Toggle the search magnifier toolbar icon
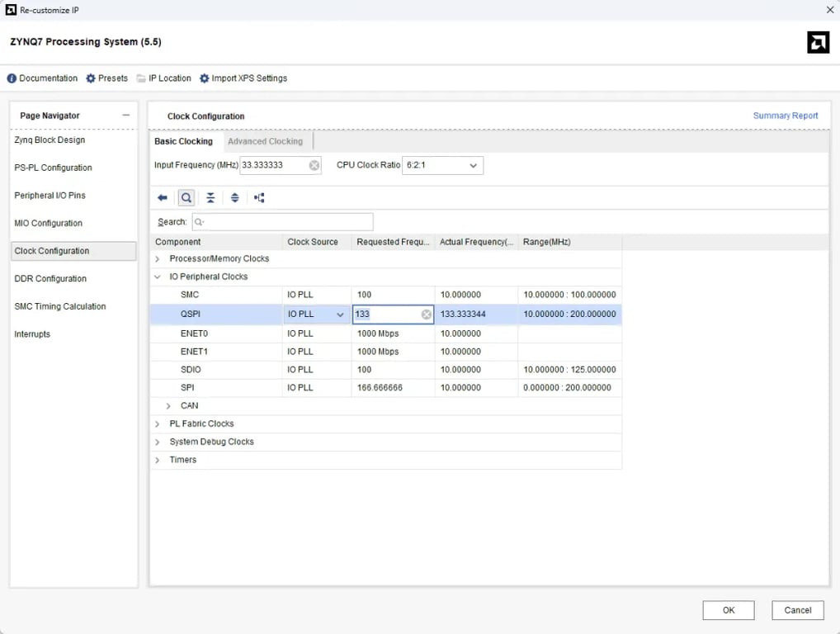The width and height of the screenshot is (840, 634). (186, 198)
